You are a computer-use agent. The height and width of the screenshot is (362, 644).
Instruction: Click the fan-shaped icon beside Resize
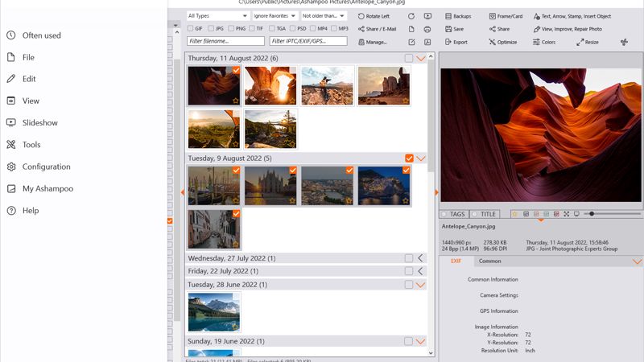pos(625,42)
